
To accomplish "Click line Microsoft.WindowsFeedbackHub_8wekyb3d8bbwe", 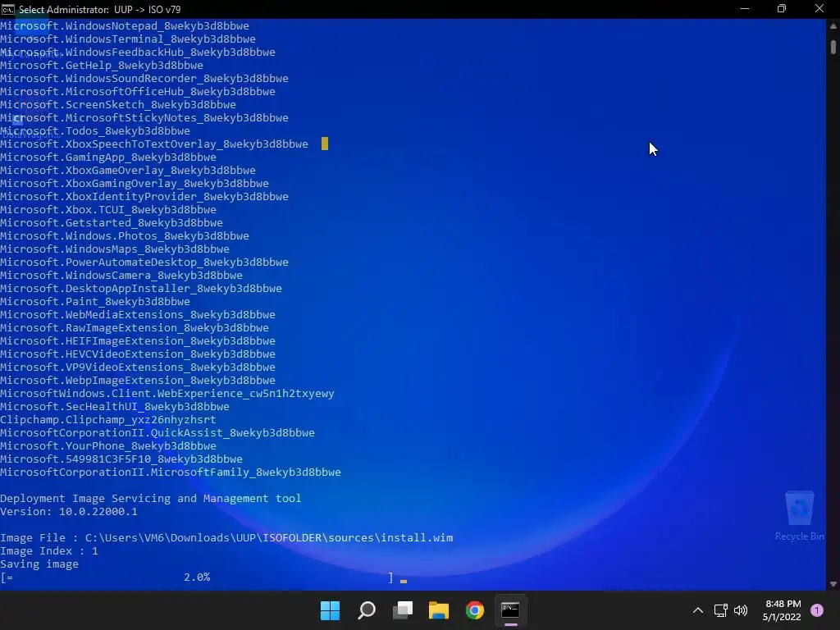I will click(x=138, y=52).
